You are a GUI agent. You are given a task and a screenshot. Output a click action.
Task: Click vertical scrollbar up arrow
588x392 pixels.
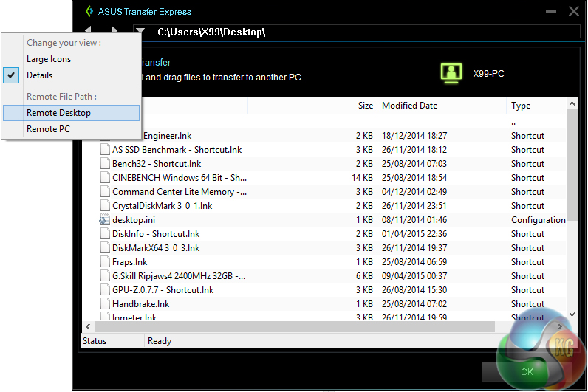click(x=572, y=103)
